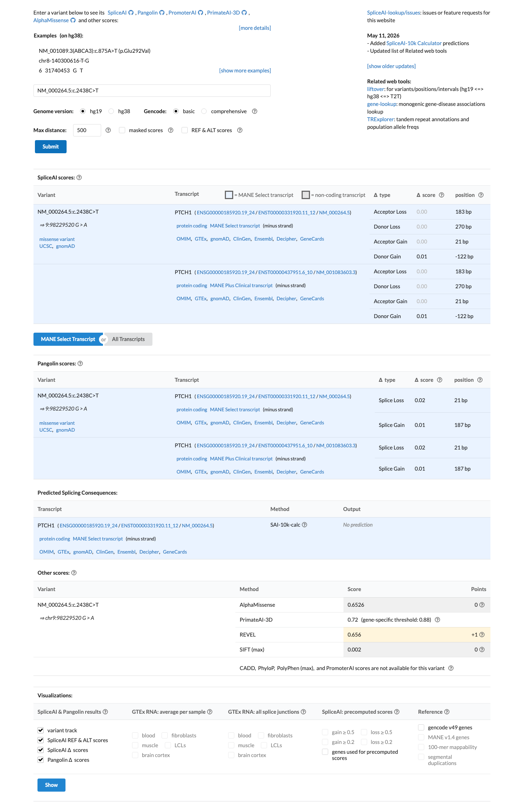Click help icon by PrimateAI-3D gene-specific threshold
The image size is (529, 812).
click(438, 620)
